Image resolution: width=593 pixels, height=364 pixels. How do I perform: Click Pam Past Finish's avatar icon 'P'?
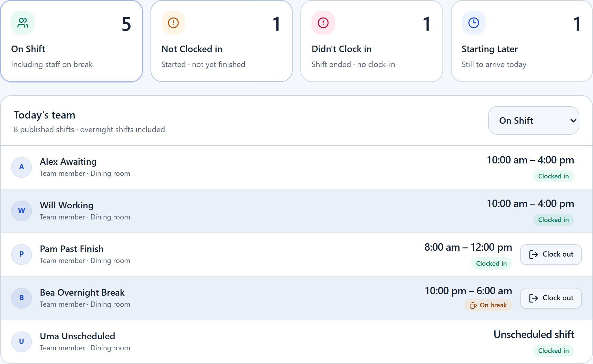point(22,254)
